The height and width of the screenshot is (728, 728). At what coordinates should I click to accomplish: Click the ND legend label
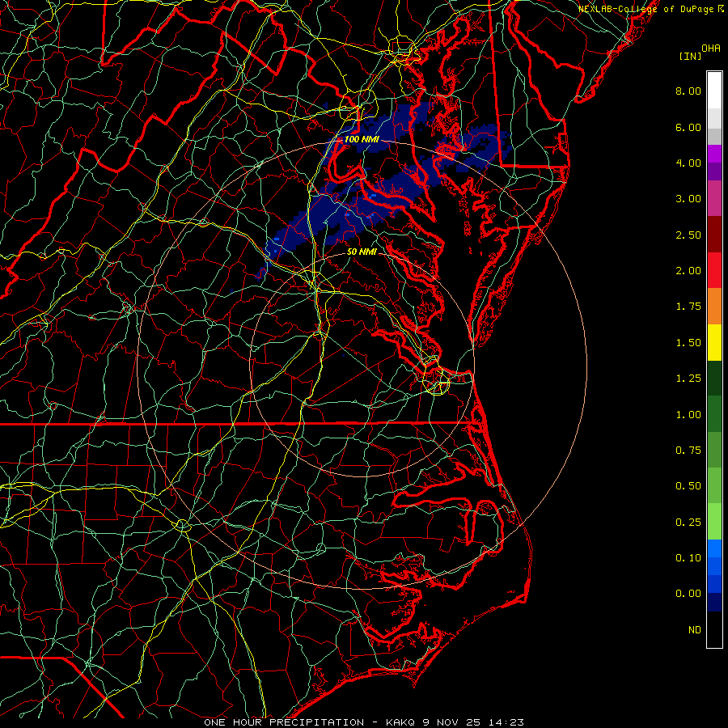695,630
